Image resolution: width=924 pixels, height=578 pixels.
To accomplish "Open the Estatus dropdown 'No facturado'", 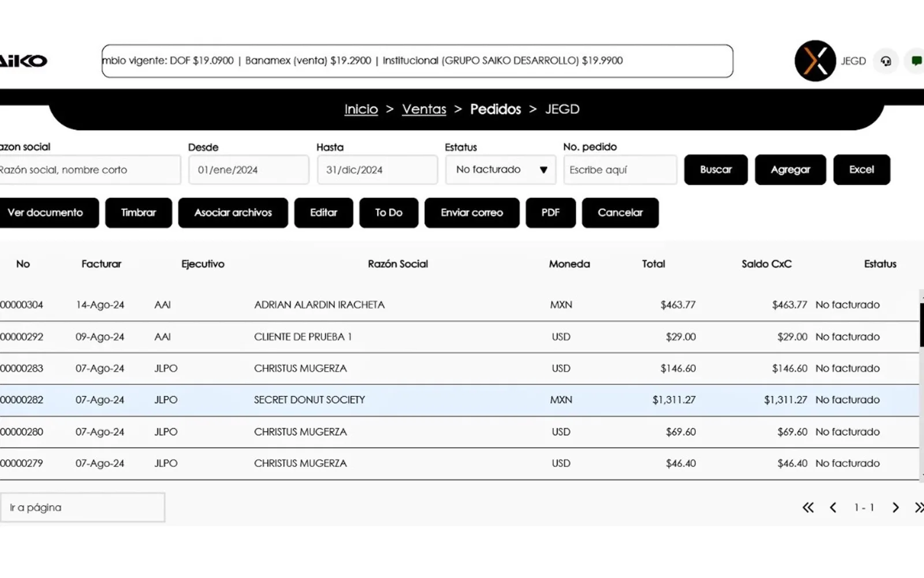I will click(500, 169).
